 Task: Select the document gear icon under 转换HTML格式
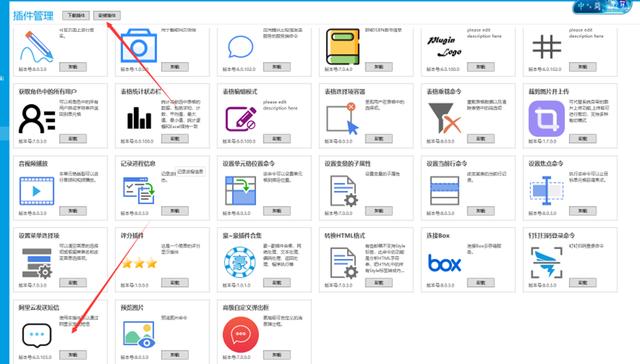tap(344, 263)
